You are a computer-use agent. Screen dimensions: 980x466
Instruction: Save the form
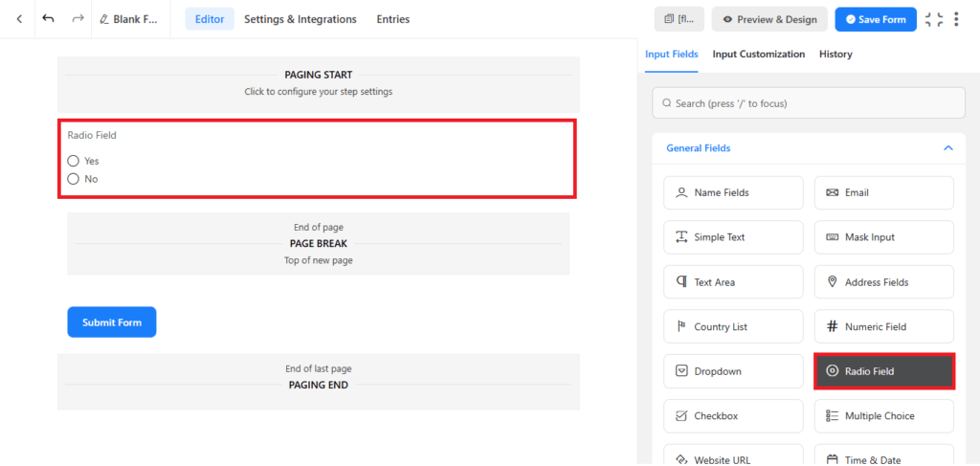(876, 19)
